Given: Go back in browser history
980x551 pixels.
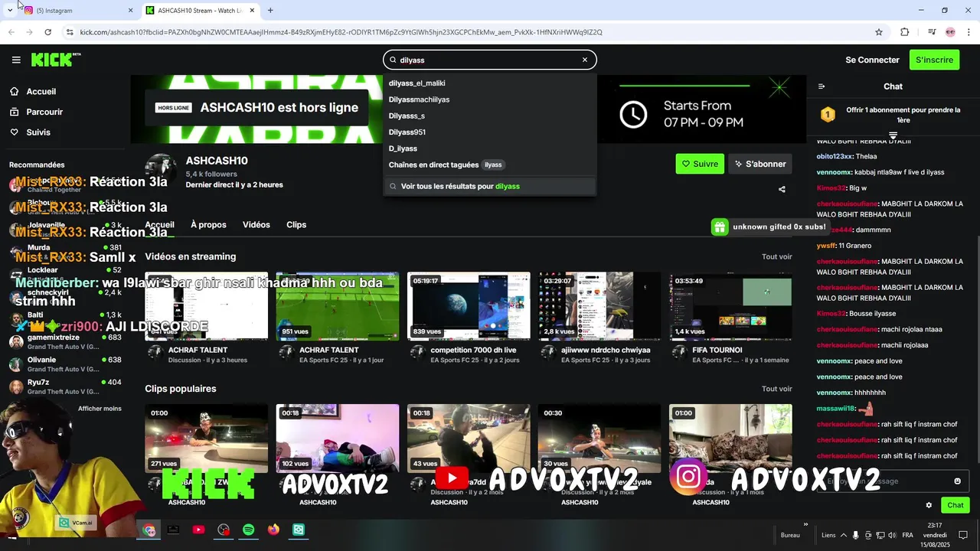Looking at the screenshot, I should click(11, 32).
